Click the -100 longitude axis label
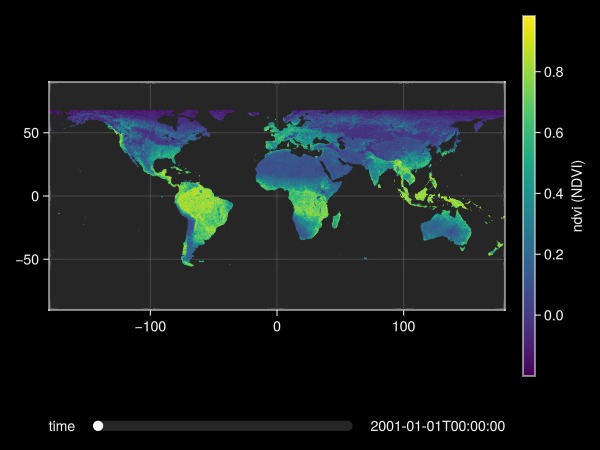Screen dimensions: 600x450 pos(150,327)
